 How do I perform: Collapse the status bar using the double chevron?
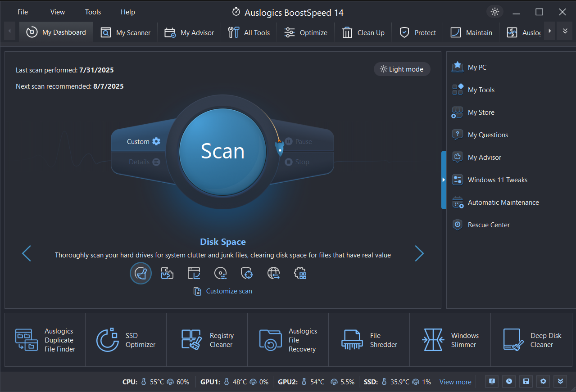pyautogui.click(x=560, y=381)
